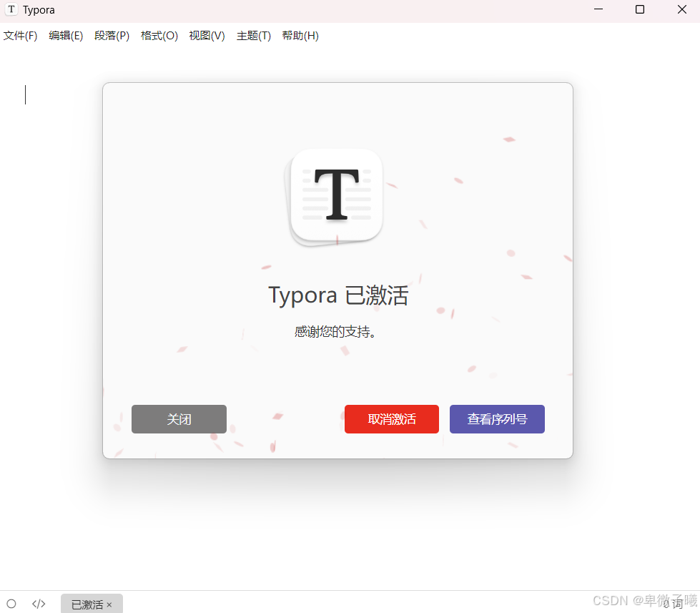Open the 文件(F) menu

click(x=20, y=36)
